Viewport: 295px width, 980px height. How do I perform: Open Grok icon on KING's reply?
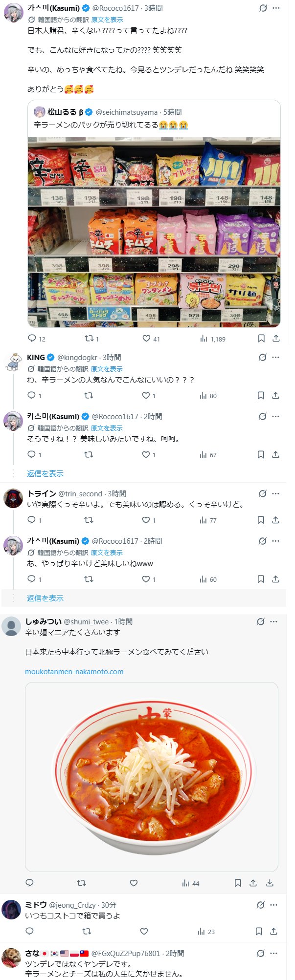coord(263,358)
